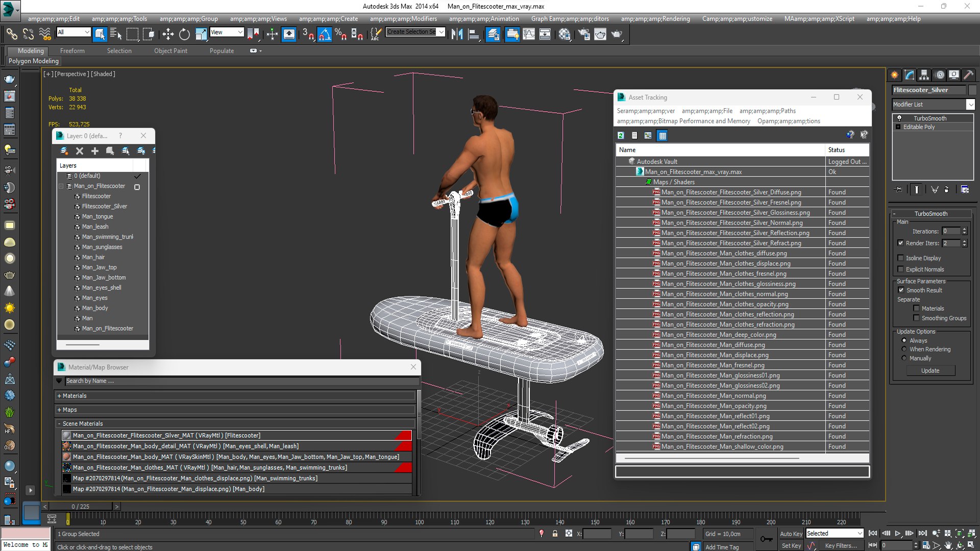Click Polygon Modeling panel button

click(x=34, y=61)
